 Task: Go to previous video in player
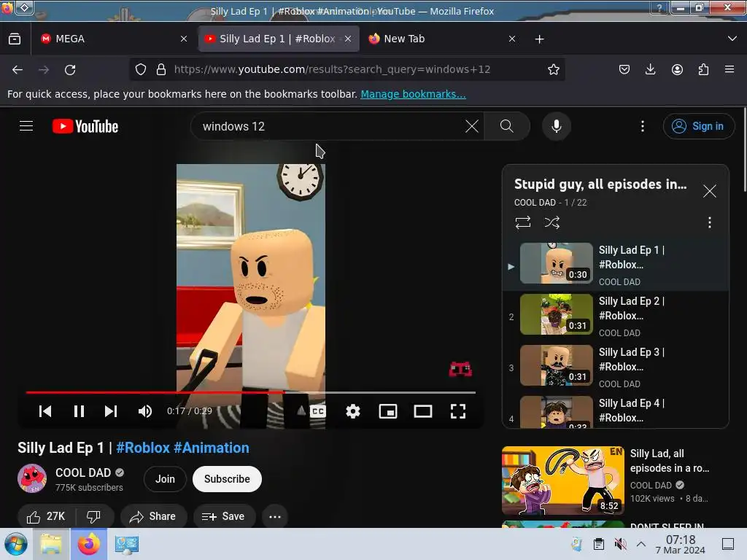point(45,411)
